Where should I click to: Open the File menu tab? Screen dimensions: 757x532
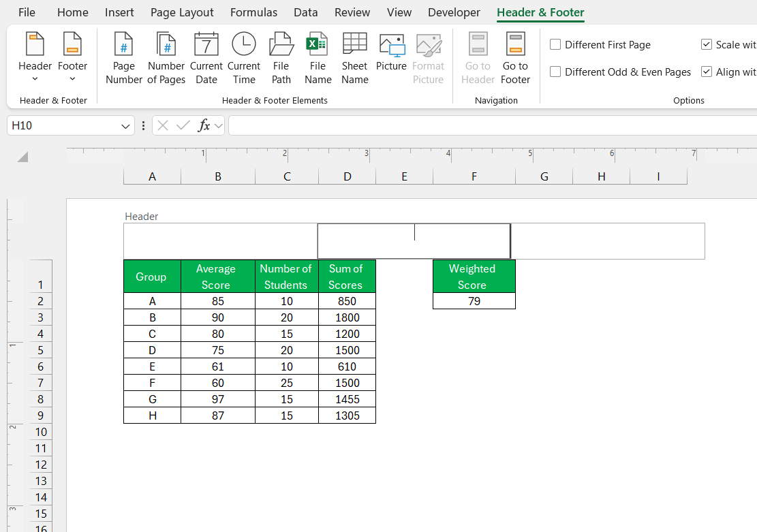tap(27, 12)
